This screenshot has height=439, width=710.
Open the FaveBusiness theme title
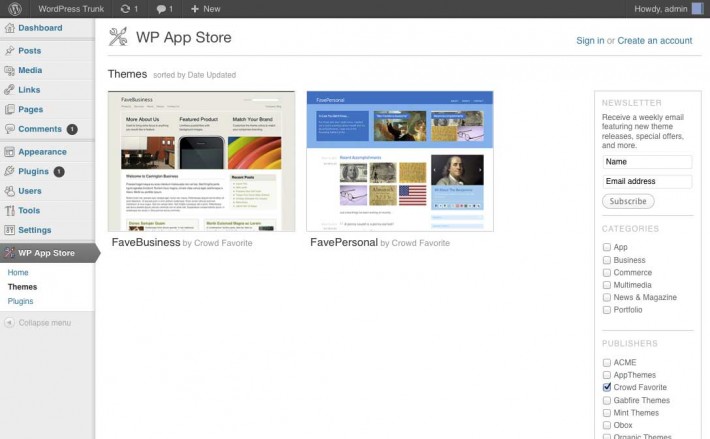click(146, 242)
